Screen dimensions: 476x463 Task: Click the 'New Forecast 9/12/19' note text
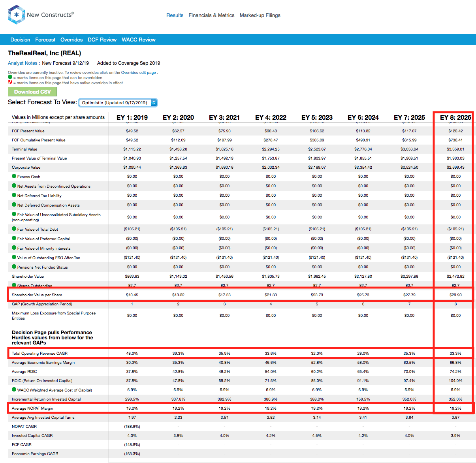pos(66,63)
